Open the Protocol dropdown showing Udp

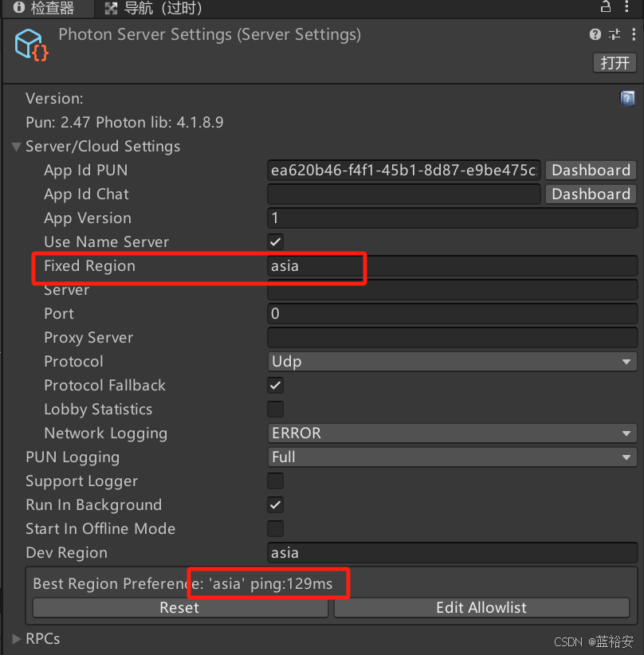pyautogui.click(x=452, y=361)
